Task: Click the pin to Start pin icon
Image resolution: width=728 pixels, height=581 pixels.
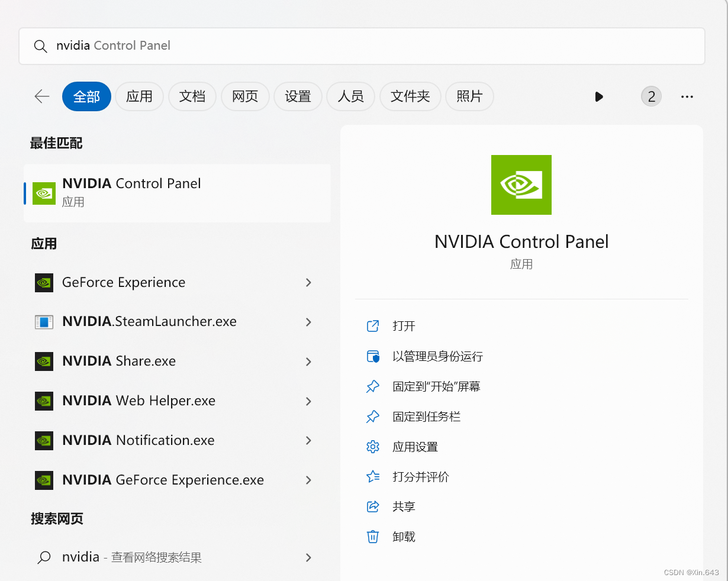Action: (x=373, y=386)
